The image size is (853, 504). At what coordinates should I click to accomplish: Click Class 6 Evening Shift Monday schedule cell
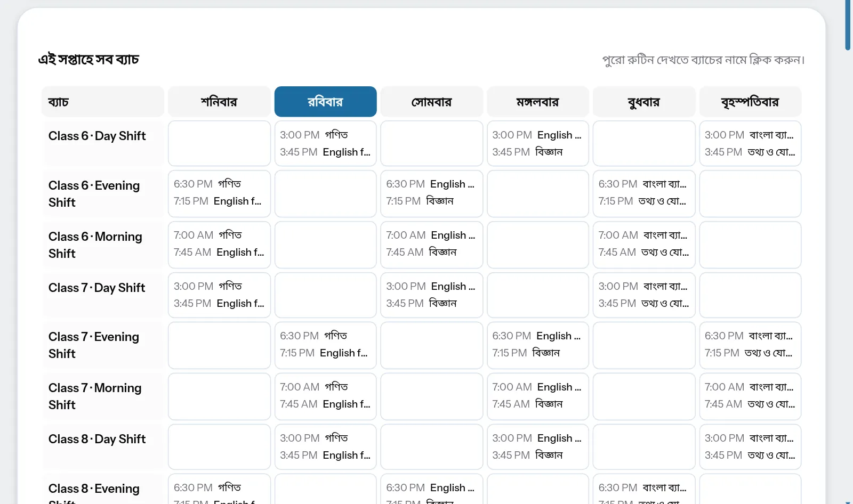pos(432,193)
